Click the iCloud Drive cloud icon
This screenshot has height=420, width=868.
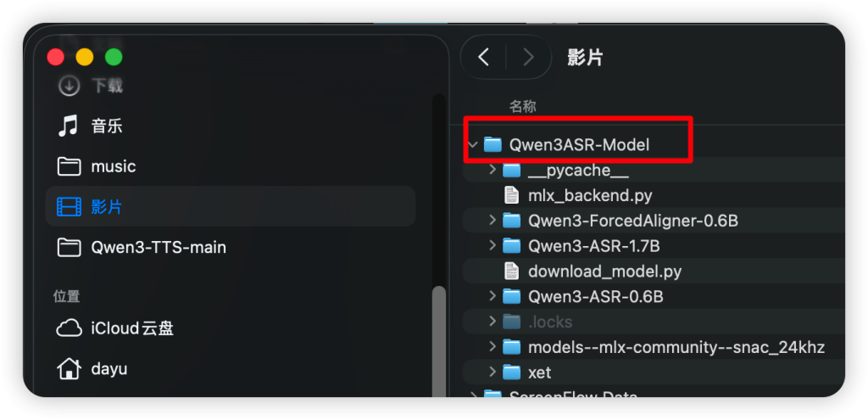68,328
